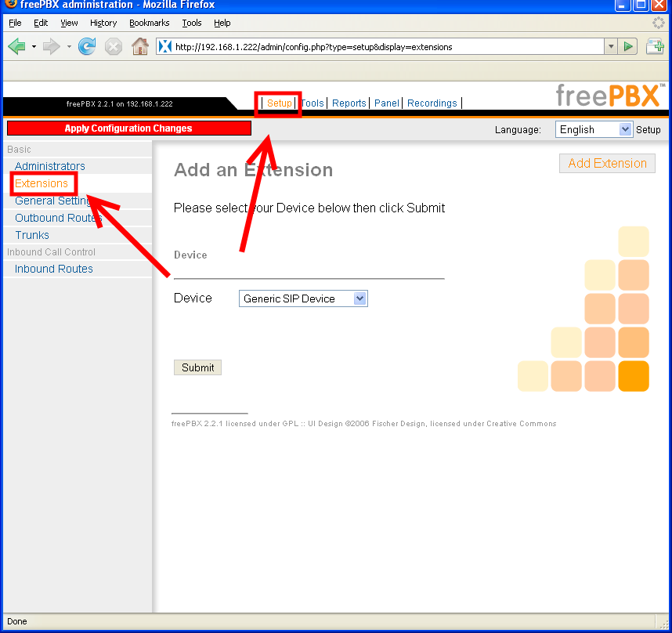Switch to the Recordings tab
Image resolution: width=672 pixels, height=633 pixels.
pyautogui.click(x=432, y=103)
